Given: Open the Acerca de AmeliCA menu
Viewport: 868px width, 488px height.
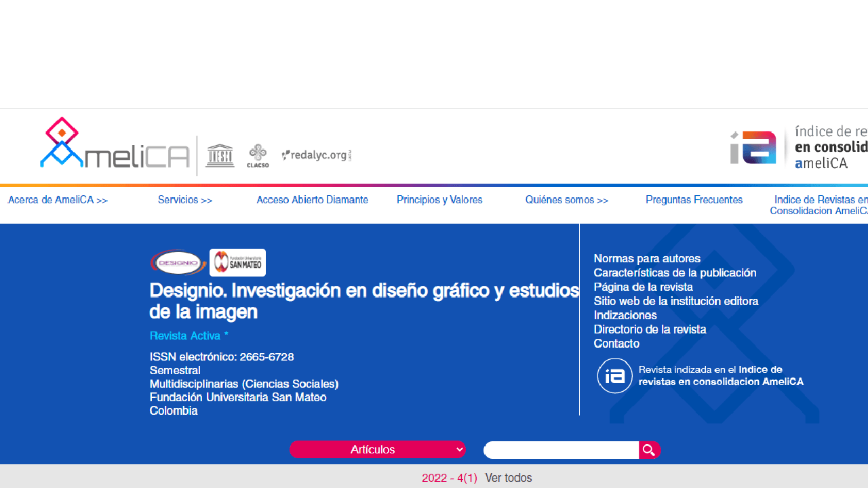Looking at the screenshot, I should [58, 200].
